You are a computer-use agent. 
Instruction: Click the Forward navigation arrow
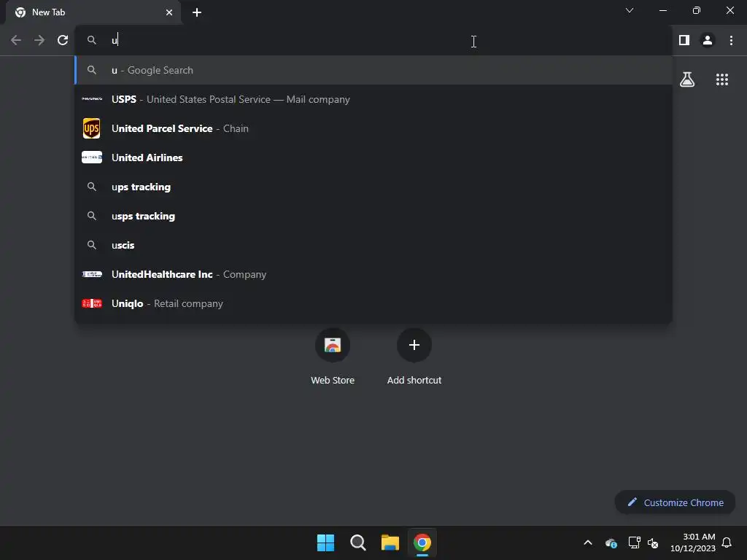point(39,40)
